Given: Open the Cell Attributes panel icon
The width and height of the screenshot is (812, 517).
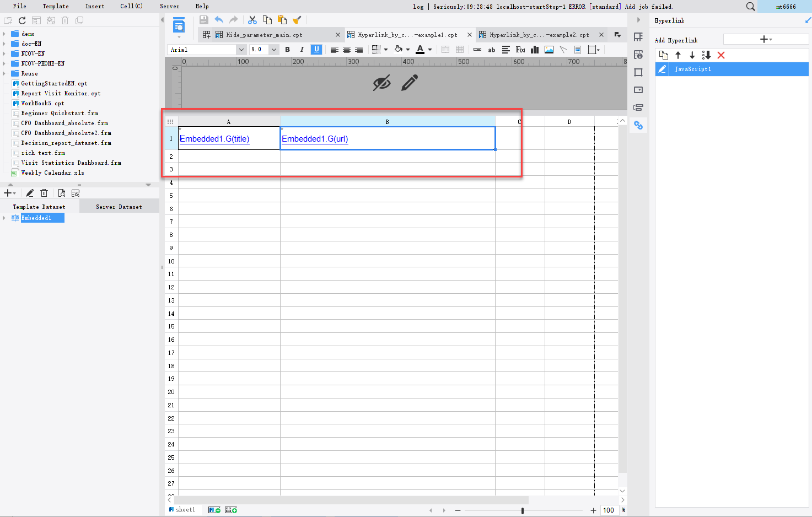Looking at the screenshot, I should pos(638,55).
